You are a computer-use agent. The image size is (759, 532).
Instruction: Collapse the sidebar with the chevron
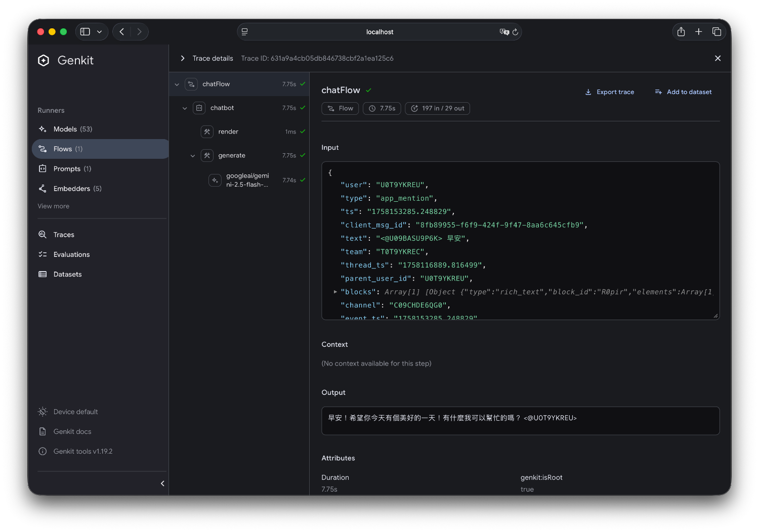162,483
